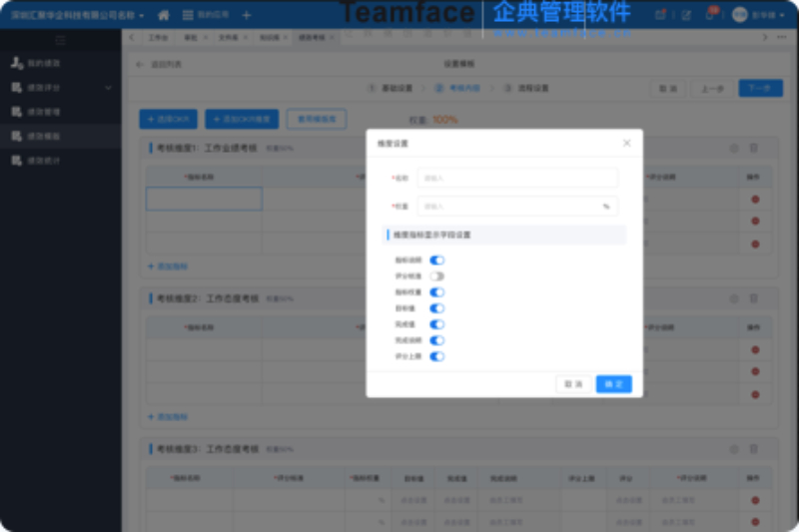
Task: Open settings gear for 考核维度1
Action: pos(734,148)
